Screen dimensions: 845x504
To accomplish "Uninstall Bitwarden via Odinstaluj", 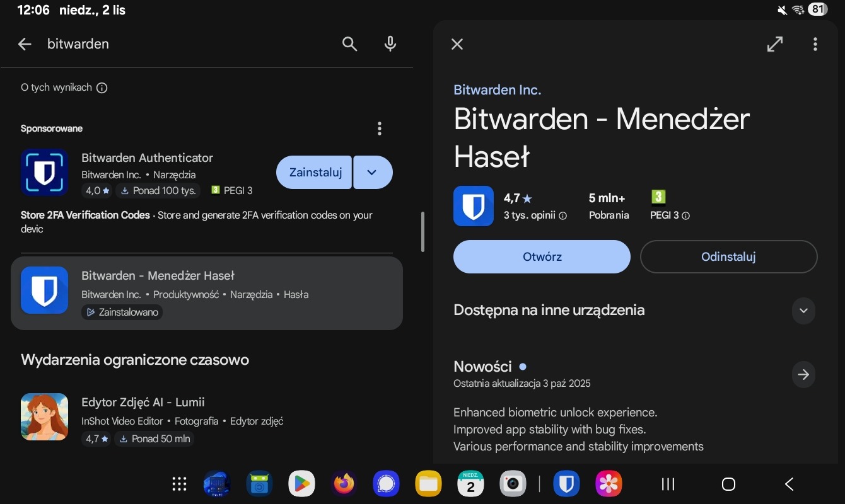I will pyautogui.click(x=728, y=256).
